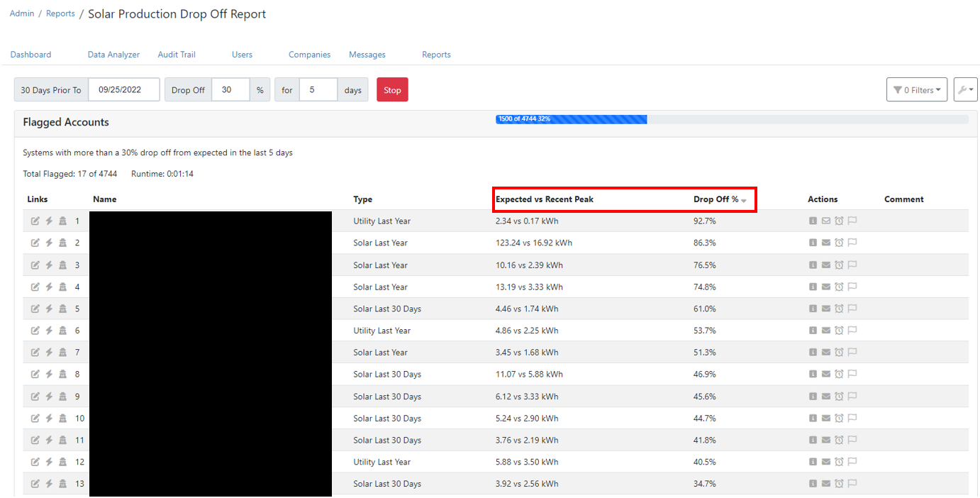Click the Drop Off percent field showing 30
This screenshot has height=498, width=980.
click(231, 90)
